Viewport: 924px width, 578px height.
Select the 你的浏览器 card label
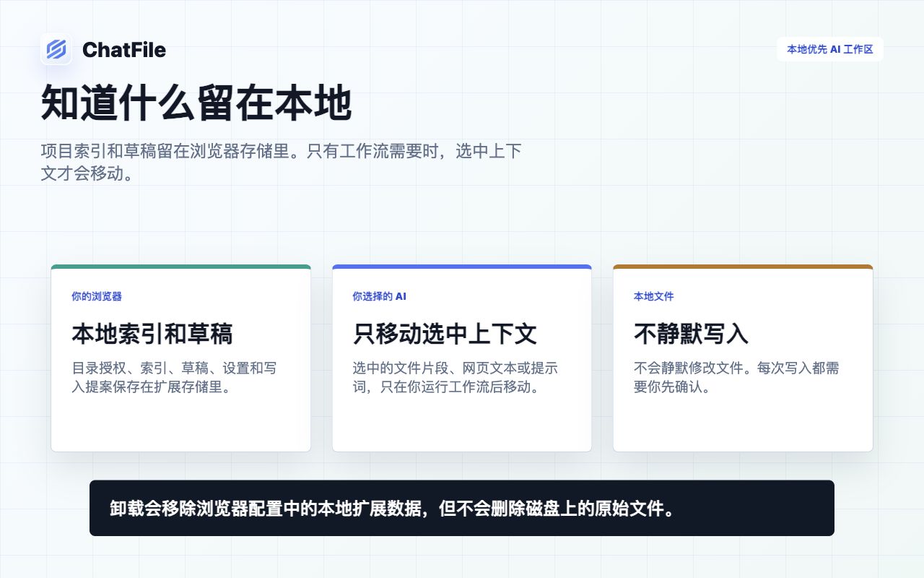pos(97,296)
